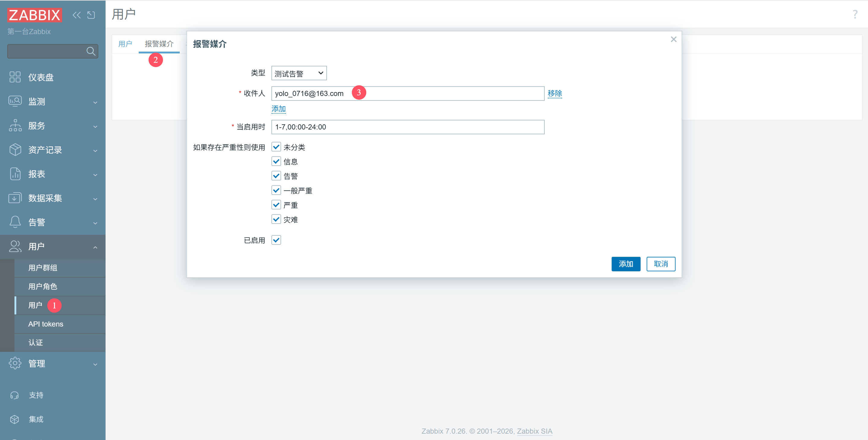The image size is (868, 440).
Task: Close the 报警媒介 dialog with X
Action: coord(673,40)
